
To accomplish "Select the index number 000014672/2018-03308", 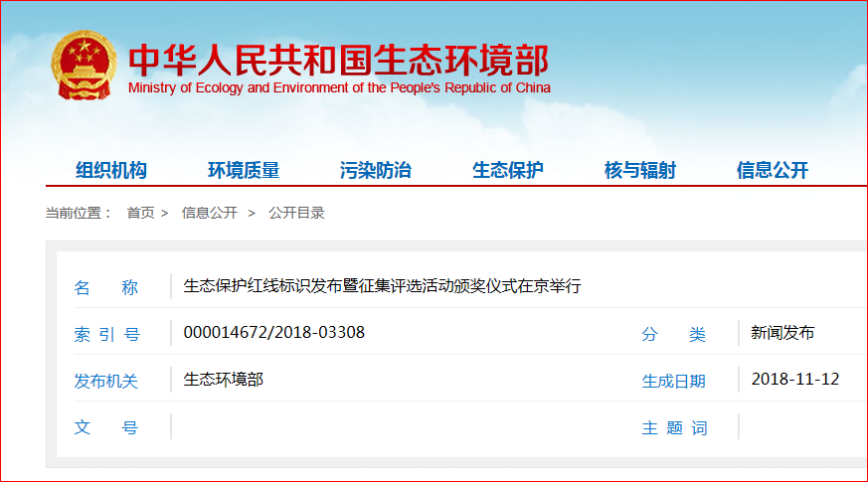I will coord(274,332).
